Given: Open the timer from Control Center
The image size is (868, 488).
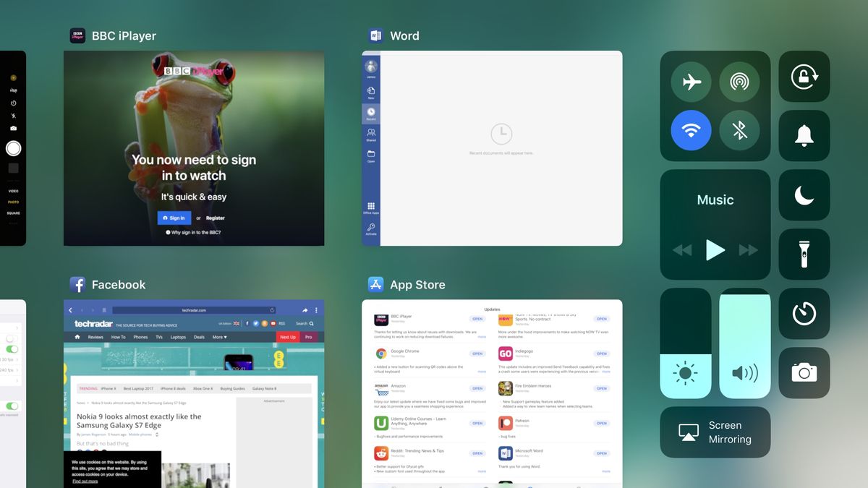Looking at the screenshot, I should click(804, 314).
